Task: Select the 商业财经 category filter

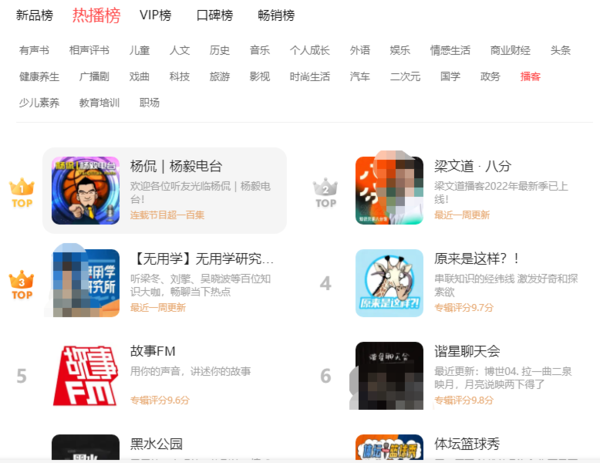Action: (510, 50)
